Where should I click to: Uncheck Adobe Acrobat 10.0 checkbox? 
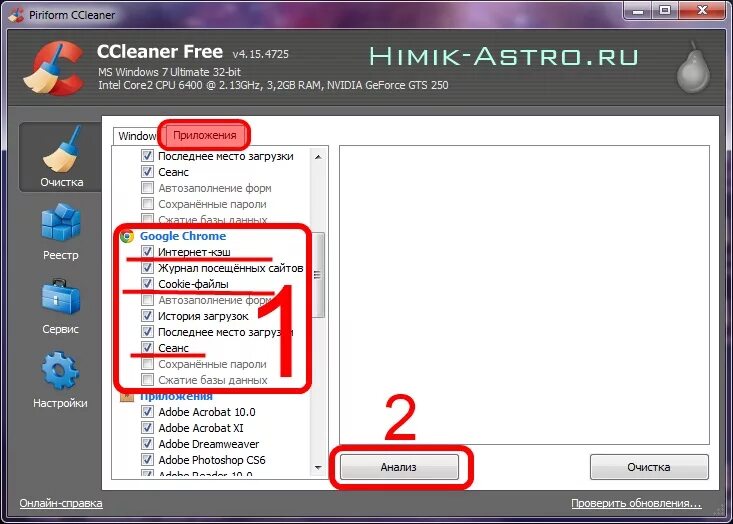click(147, 412)
